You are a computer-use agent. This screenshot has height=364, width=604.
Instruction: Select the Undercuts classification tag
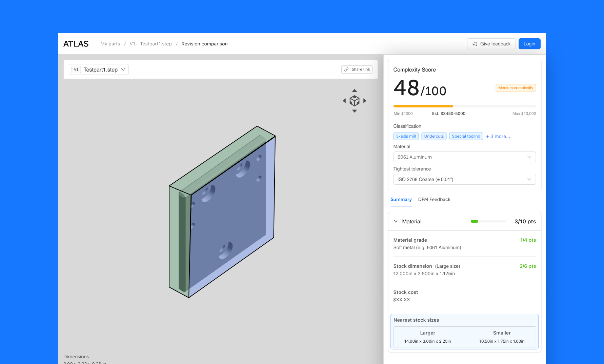tap(434, 136)
